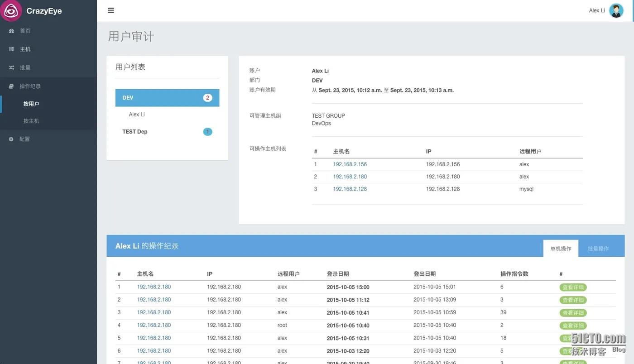Click the CrazyEye brand title
This screenshot has height=364, width=634.
click(x=44, y=11)
